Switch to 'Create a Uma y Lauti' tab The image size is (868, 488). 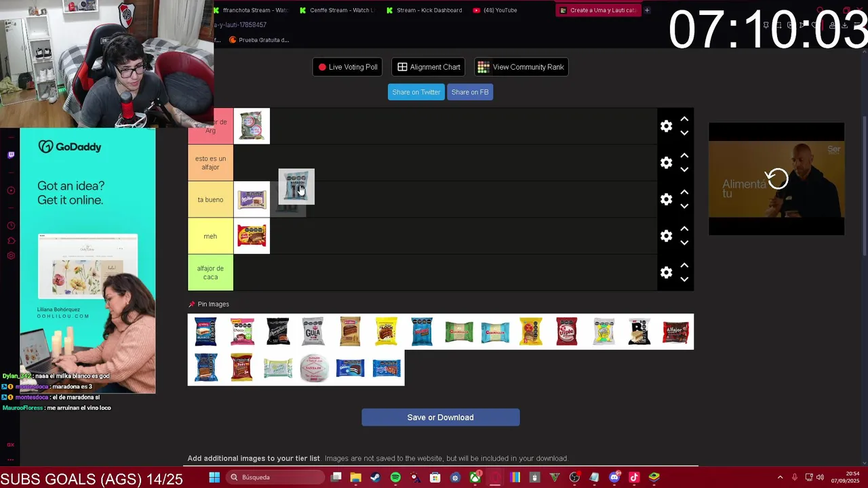(598, 10)
